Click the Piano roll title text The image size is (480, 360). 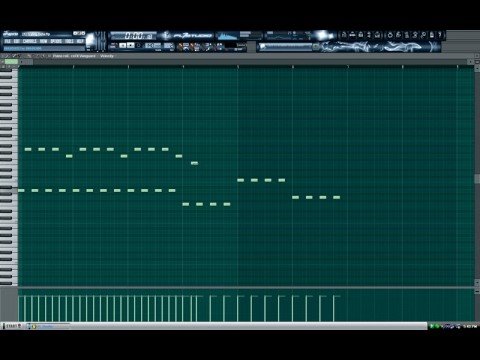coord(74,56)
